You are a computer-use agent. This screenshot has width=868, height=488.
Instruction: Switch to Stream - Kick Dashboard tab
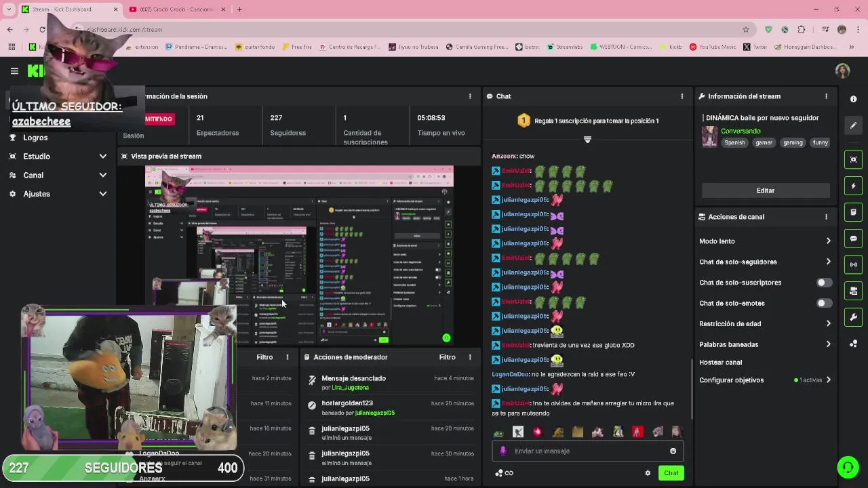pyautogui.click(x=69, y=9)
